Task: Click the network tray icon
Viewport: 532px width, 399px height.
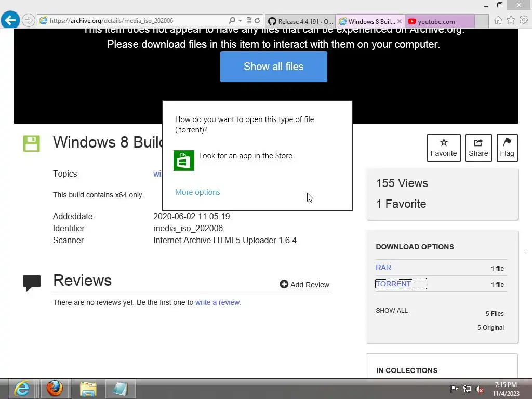Action: (x=467, y=389)
